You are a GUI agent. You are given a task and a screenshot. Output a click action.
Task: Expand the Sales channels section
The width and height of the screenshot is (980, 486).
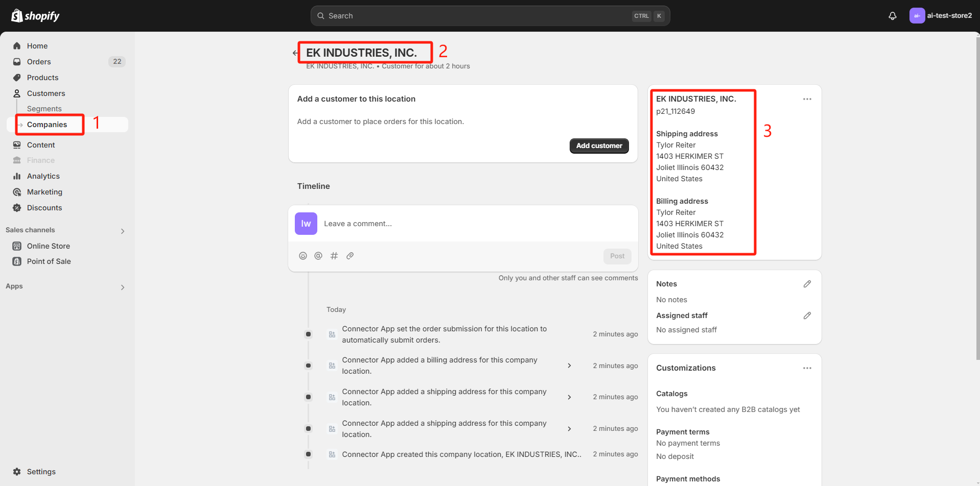click(123, 231)
